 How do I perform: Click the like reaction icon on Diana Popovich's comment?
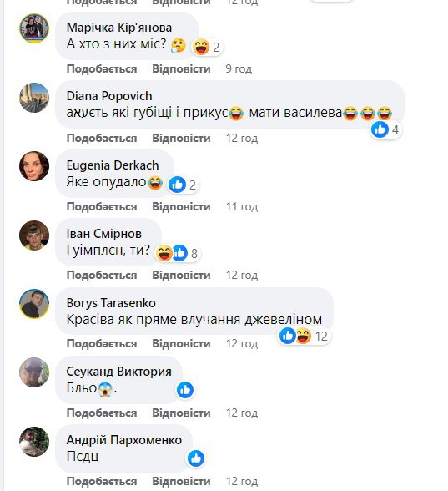[380, 129]
